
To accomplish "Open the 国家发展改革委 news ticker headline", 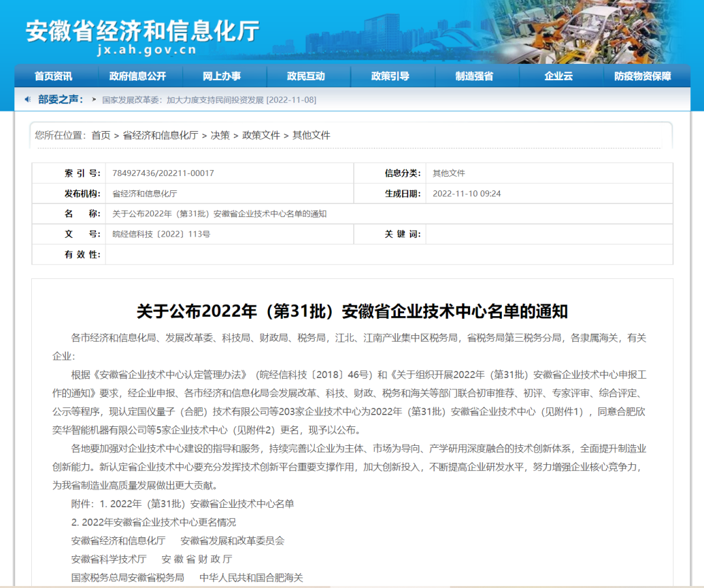I will [x=209, y=100].
